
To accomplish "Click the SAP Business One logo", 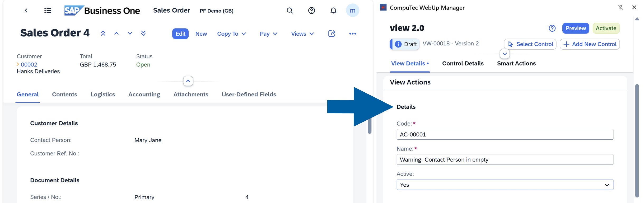I will click(x=102, y=11).
